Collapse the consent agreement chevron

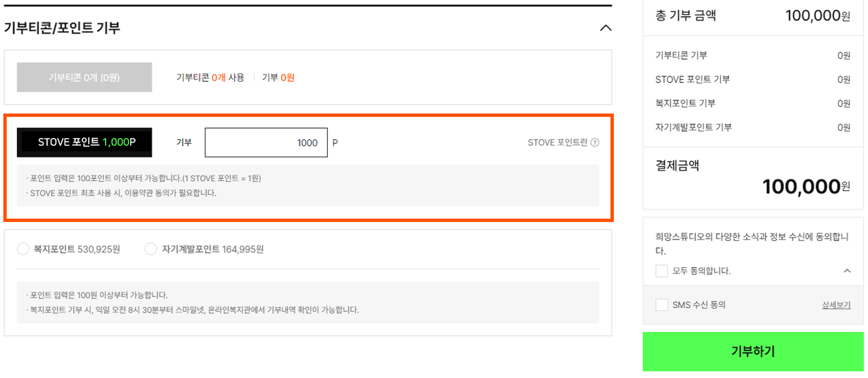coord(847,271)
